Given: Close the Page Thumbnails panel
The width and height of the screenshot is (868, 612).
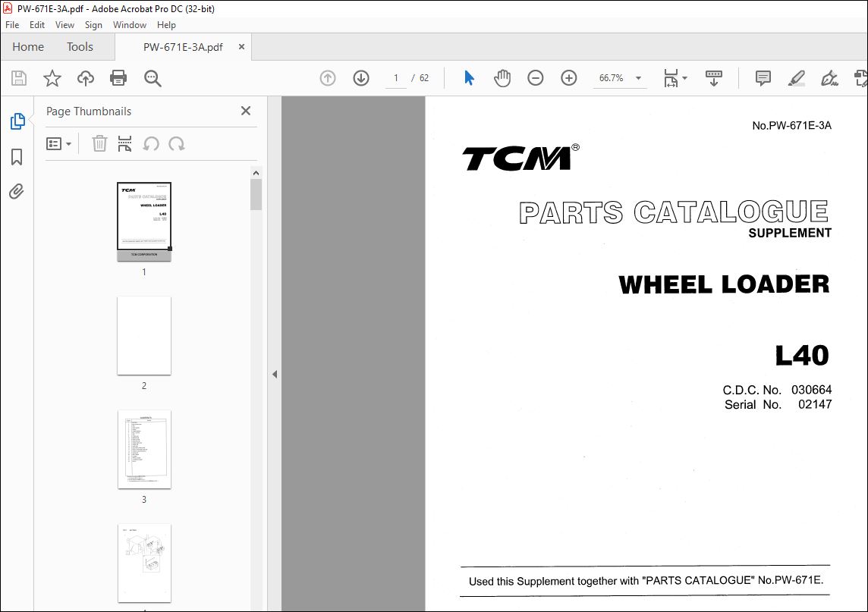Looking at the screenshot, I should 246,111.
